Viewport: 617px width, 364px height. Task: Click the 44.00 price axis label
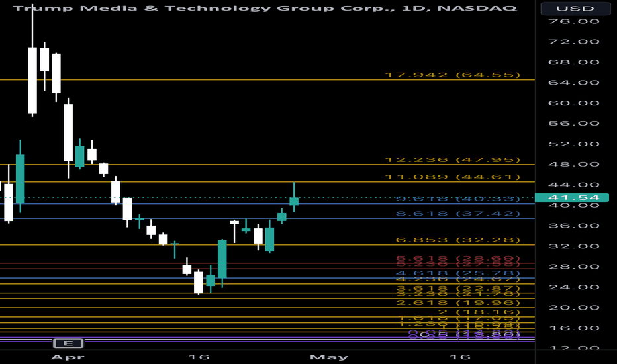point(574,185)
